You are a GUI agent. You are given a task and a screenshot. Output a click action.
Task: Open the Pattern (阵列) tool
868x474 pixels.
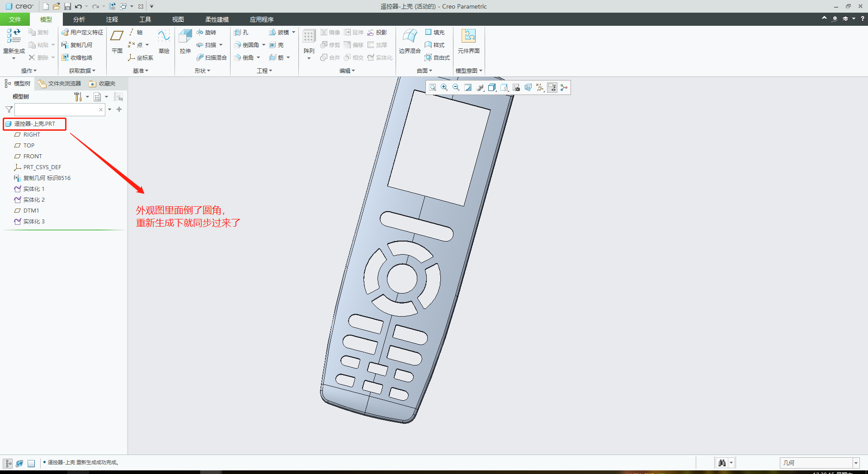[x=309, y=42]
